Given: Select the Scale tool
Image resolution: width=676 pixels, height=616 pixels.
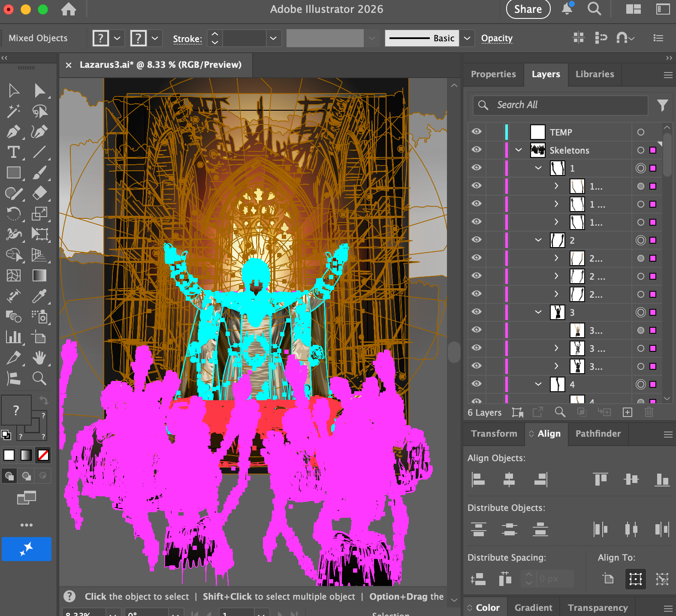Looking at the screenshot, I should pos(39,213).
